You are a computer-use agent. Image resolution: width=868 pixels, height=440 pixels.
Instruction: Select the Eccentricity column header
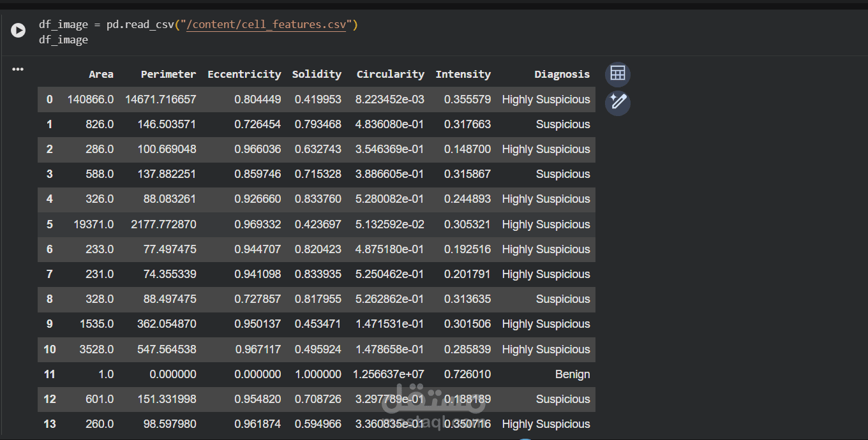click(244, 74)
